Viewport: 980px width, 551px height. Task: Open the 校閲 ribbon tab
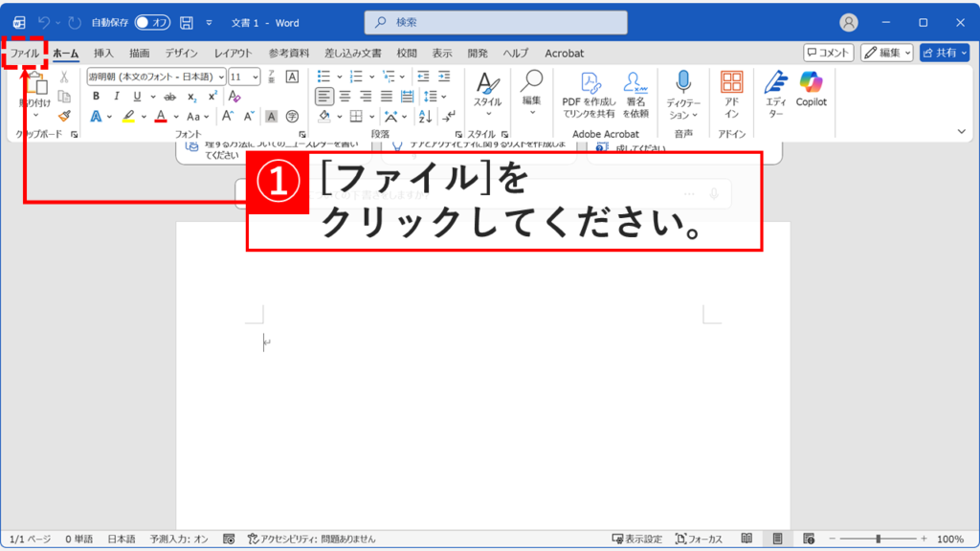[407, 54]
